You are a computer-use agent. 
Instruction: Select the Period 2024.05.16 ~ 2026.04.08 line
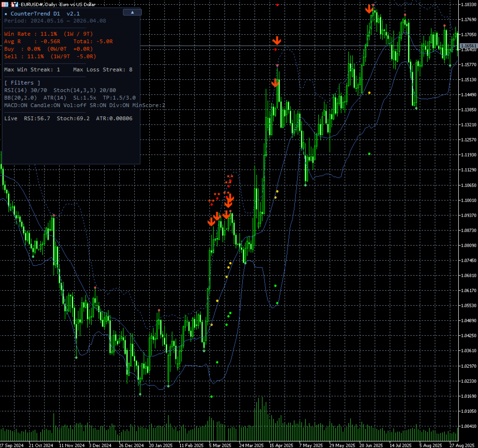55,21
